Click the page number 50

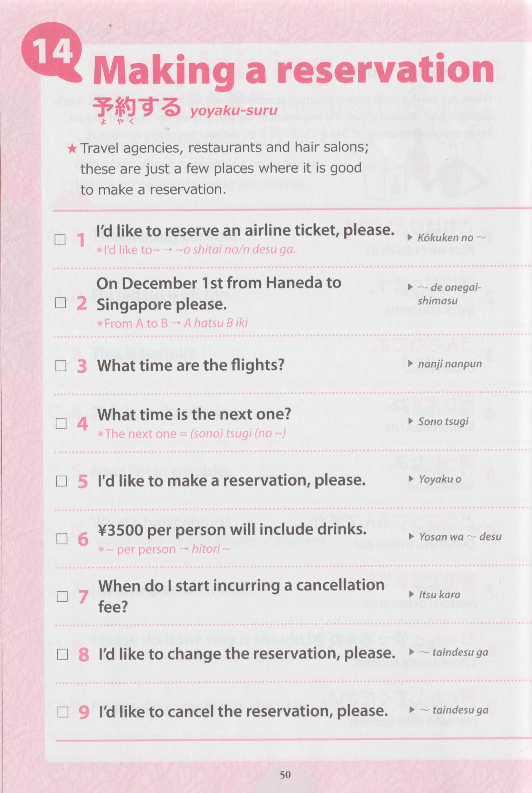285,774
